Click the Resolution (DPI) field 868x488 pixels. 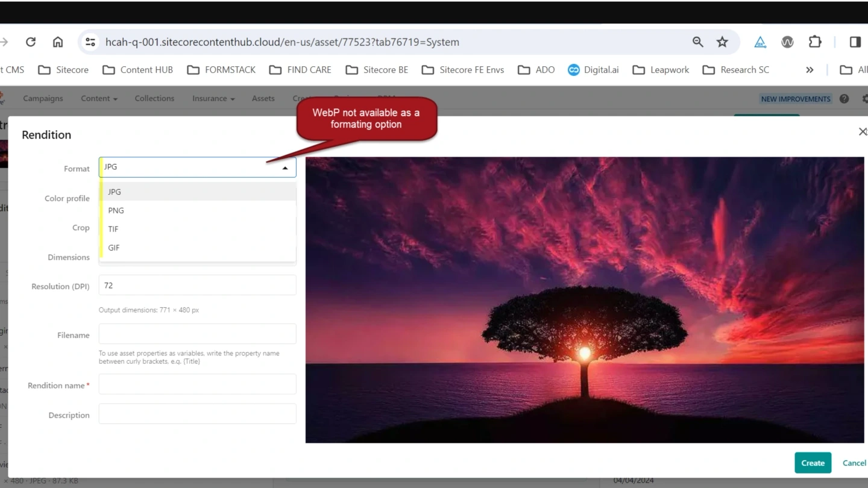pos(197,285)
